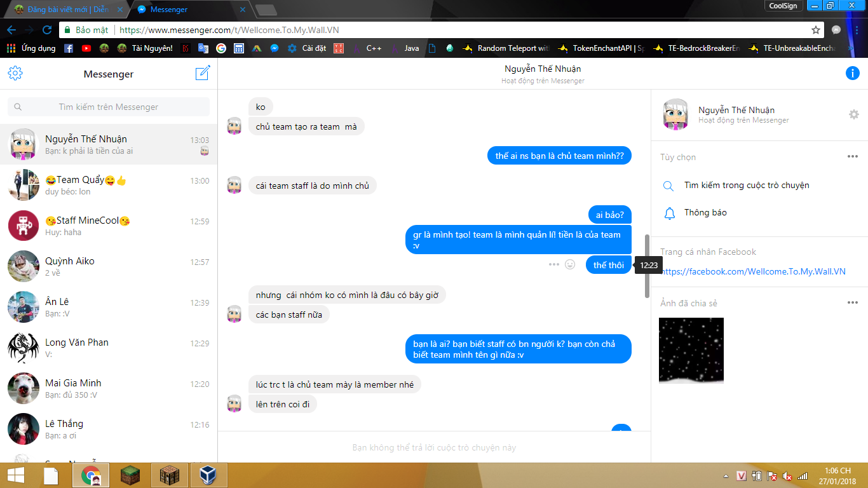Open the VirtualBox taskbar icon
The image size is (868, 488).
click(209, 475)
